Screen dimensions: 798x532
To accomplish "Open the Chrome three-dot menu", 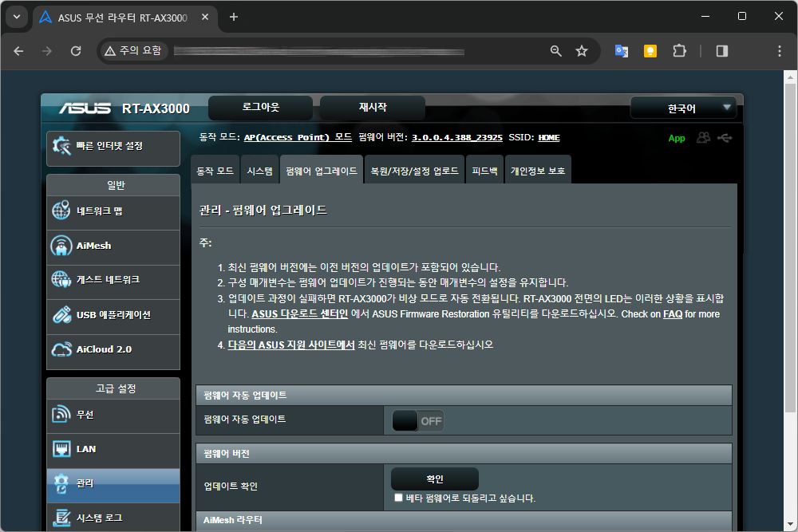I will point(779,51).
